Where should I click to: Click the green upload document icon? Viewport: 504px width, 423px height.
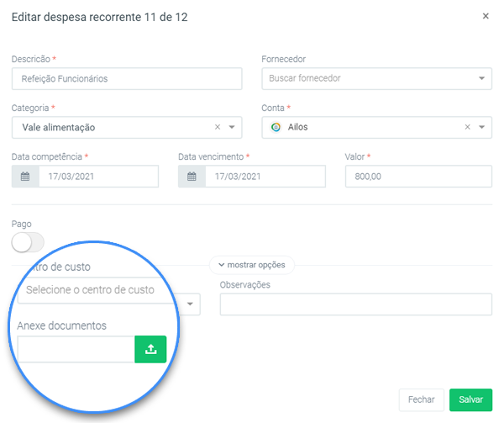point(150,350)
